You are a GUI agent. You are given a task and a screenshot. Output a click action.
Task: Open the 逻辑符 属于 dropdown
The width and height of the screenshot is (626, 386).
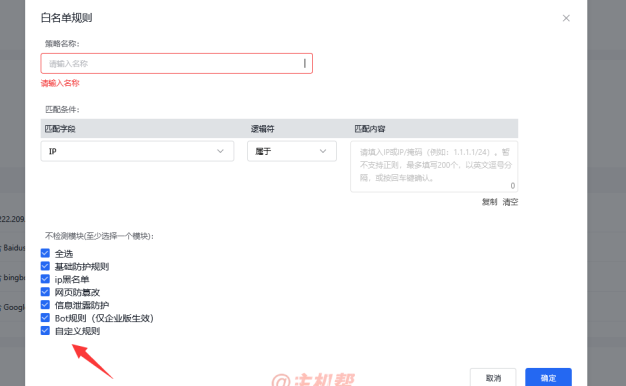click(292, 151)
